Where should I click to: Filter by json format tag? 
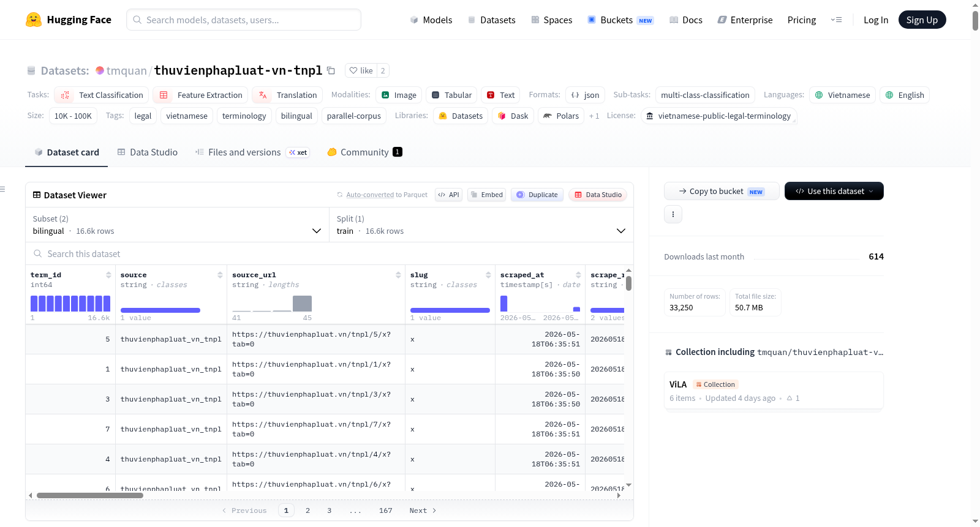(585, 95)
